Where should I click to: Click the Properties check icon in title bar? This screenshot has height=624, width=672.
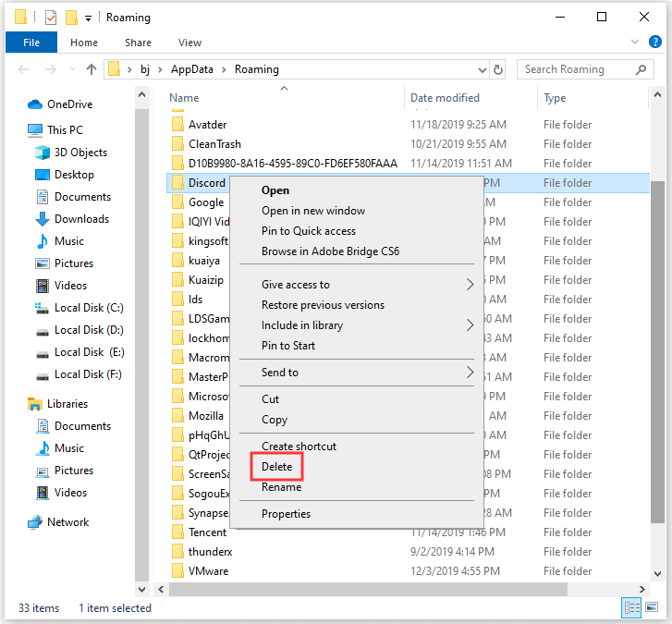[x=51, y=18]
